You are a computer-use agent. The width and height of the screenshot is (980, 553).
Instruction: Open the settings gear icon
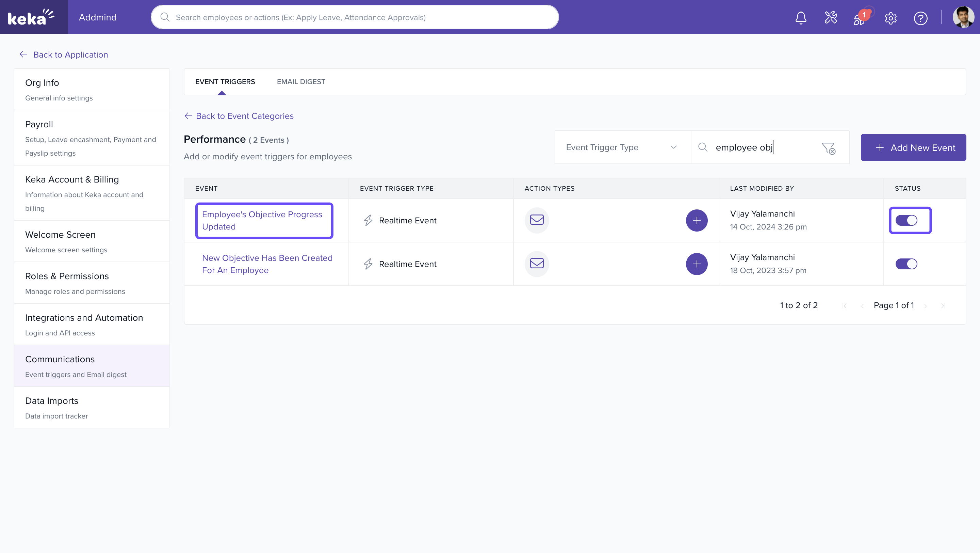click(x=891, y=18)
